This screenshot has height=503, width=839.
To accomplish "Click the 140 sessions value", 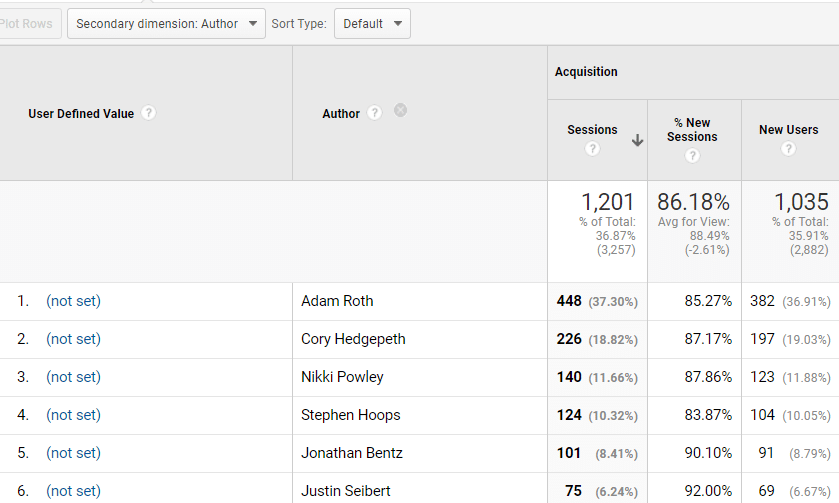I will click(569, 377).
